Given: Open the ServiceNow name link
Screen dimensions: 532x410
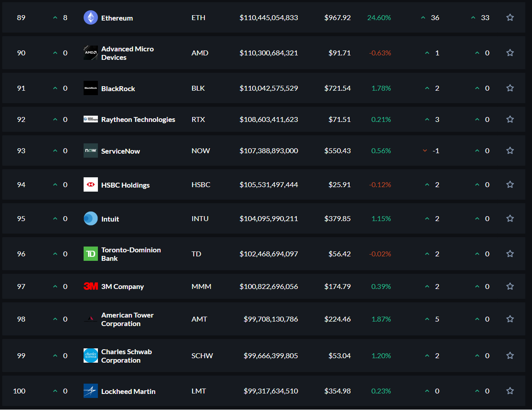Looking at the screenshot, I should click(x=120, y=151).
